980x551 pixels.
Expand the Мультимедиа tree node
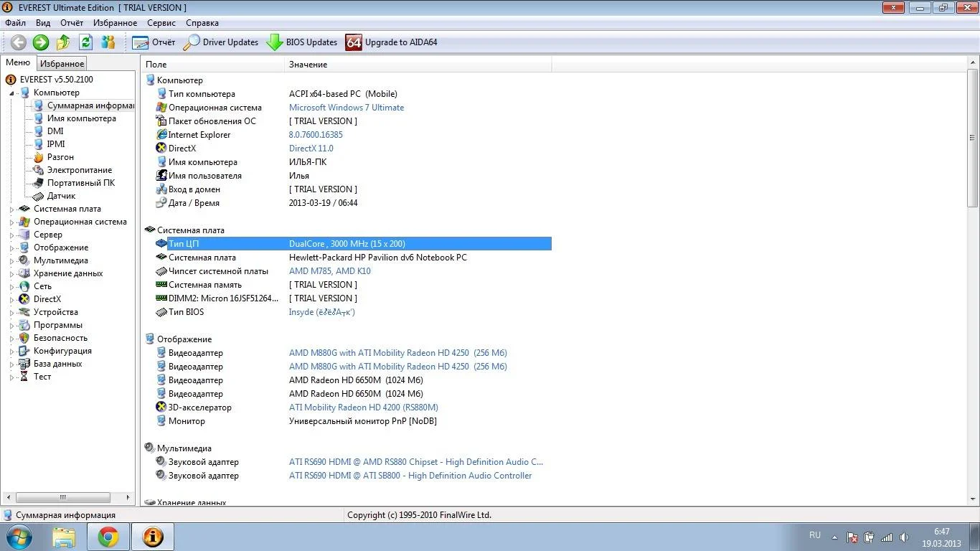coord(11,261)
